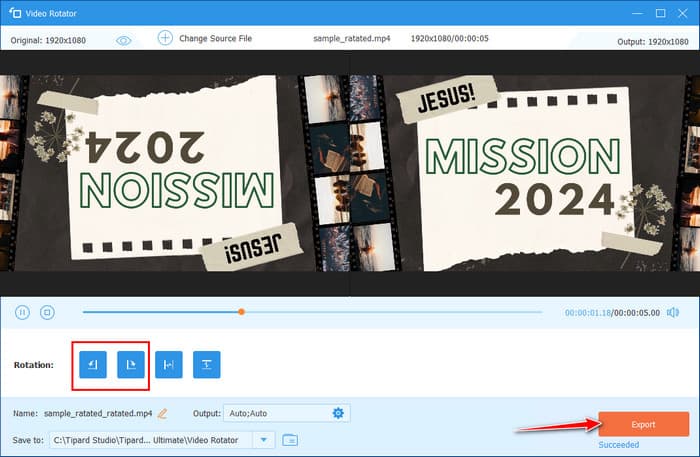Click the plus icon to change source
The image size is (700, 457).
(165, 38)
